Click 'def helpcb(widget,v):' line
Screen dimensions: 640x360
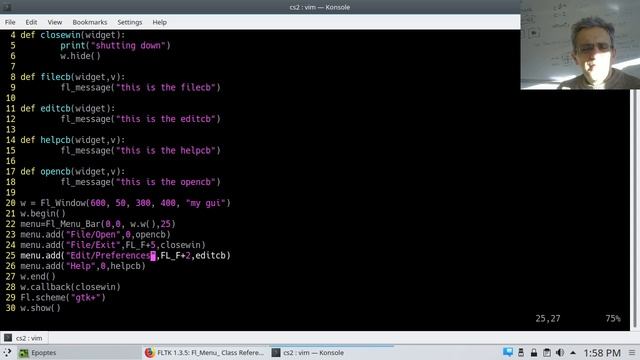click(73, 140)
